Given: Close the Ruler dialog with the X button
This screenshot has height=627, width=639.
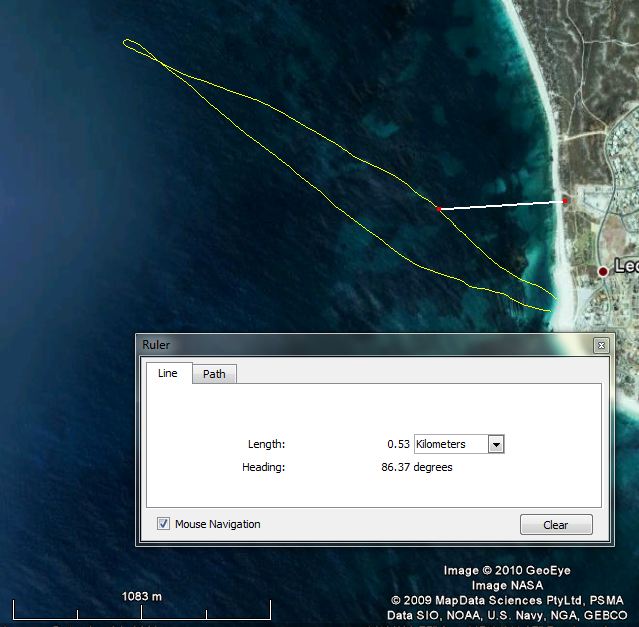Looking at the screenshot, I should (x=600, y=345).
